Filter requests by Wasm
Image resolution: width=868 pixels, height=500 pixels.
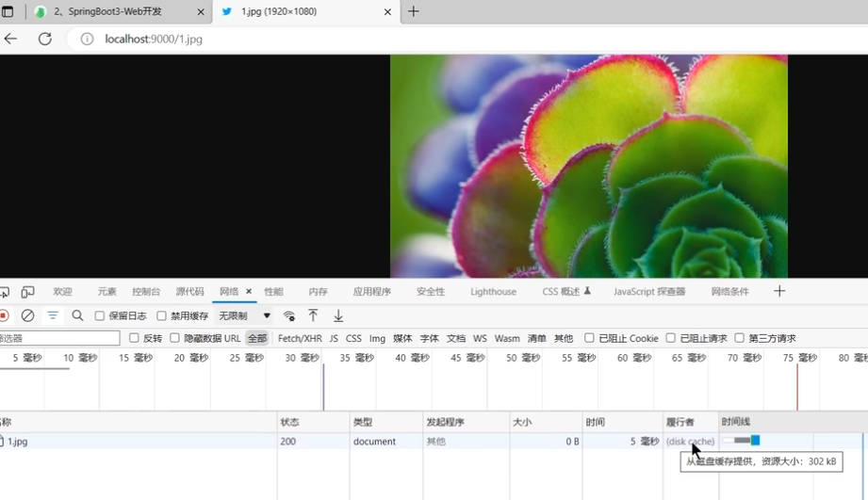507,338
